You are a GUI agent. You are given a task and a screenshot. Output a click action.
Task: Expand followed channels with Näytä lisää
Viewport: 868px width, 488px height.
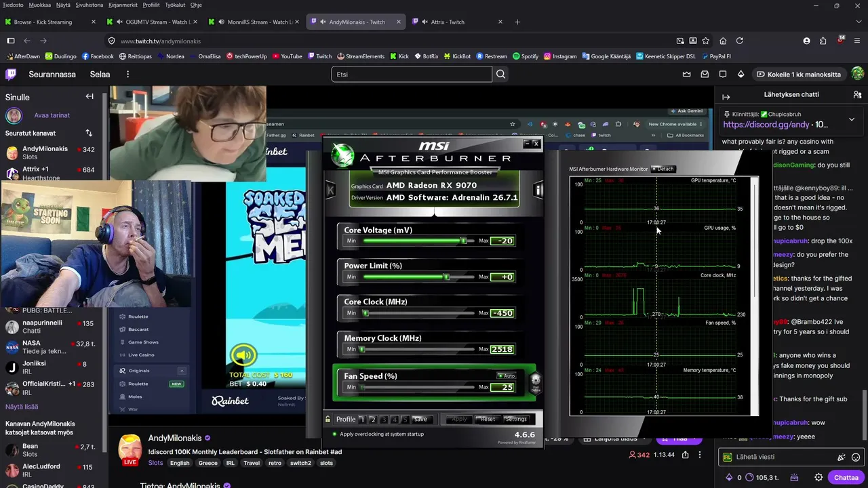coord(22,407)
